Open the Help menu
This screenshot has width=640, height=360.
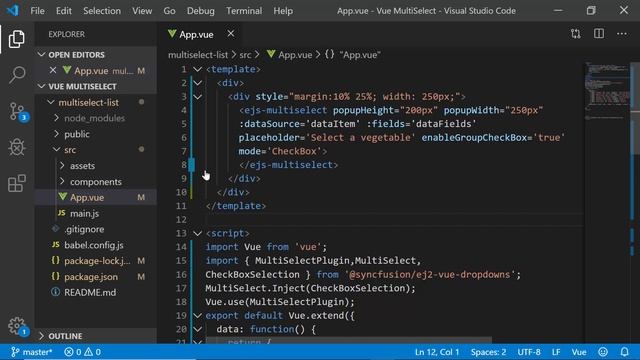(x=283, y=11)
